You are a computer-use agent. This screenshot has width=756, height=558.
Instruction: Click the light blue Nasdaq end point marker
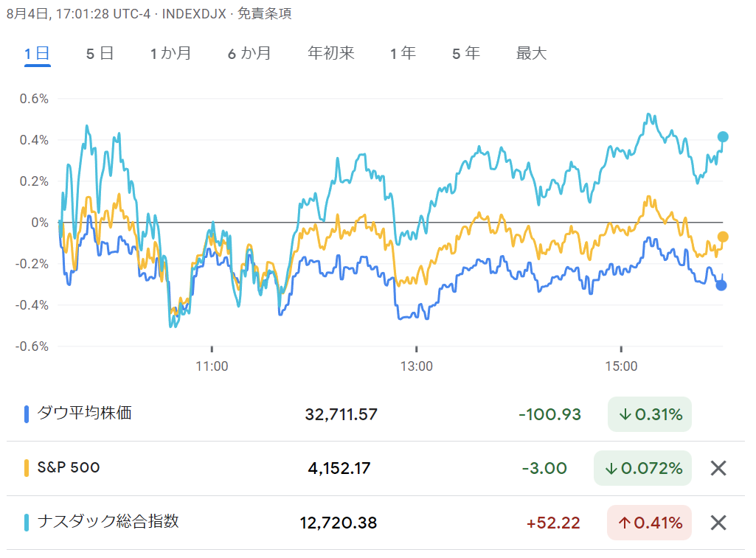click(x=723, y=137)
